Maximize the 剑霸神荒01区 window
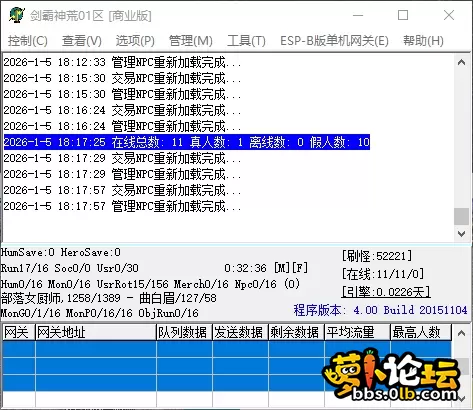The width and height of the screenshot is (473, 410). click(x=403, y=15)
